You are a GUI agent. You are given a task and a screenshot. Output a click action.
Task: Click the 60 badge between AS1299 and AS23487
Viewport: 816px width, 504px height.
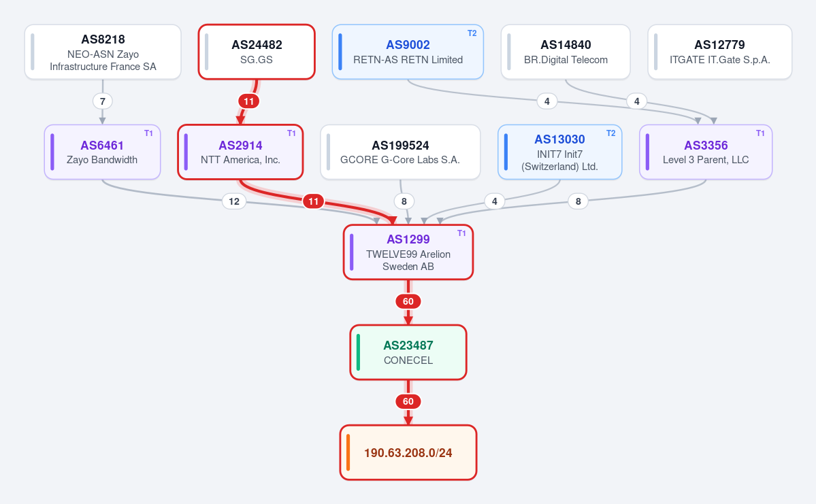[408, 301]
